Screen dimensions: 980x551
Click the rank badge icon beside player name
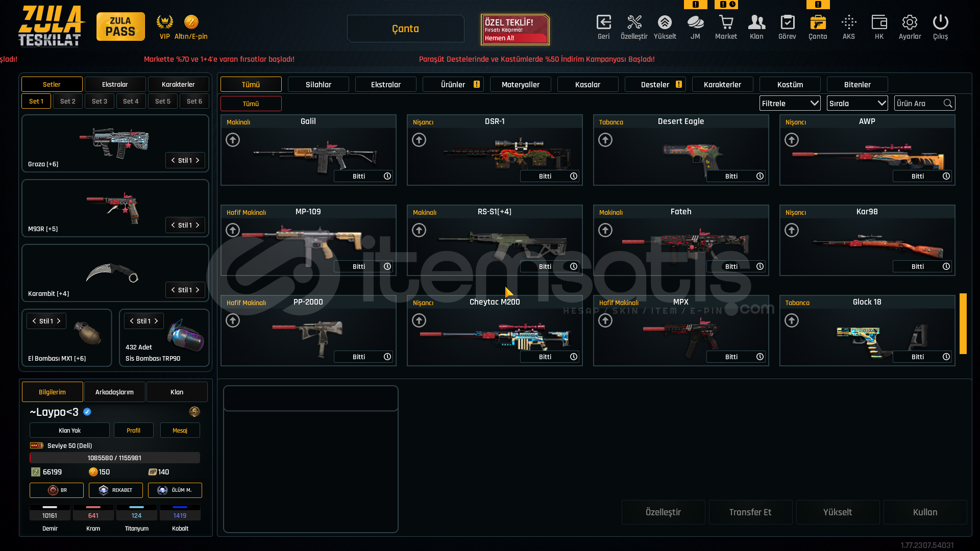point(194,412)
